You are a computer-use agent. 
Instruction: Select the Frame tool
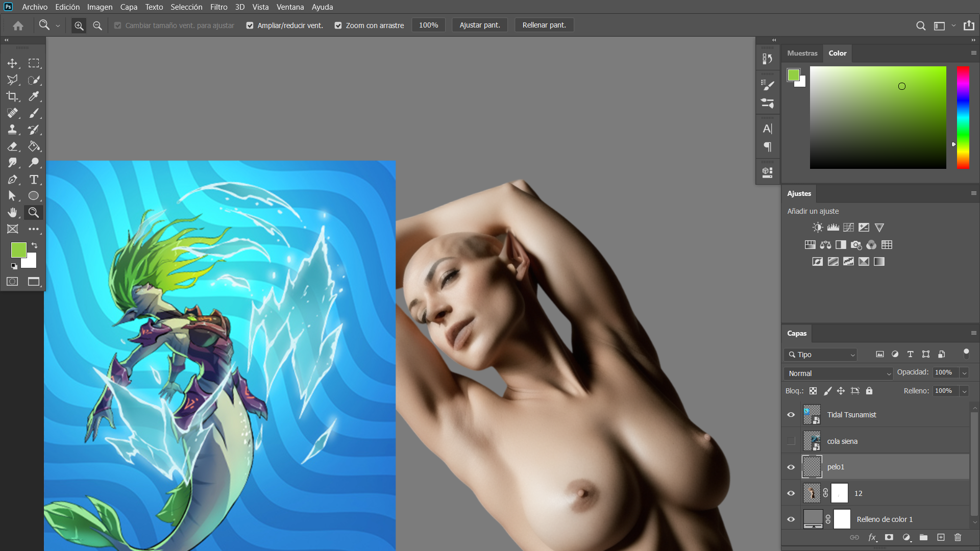(12, 229)
